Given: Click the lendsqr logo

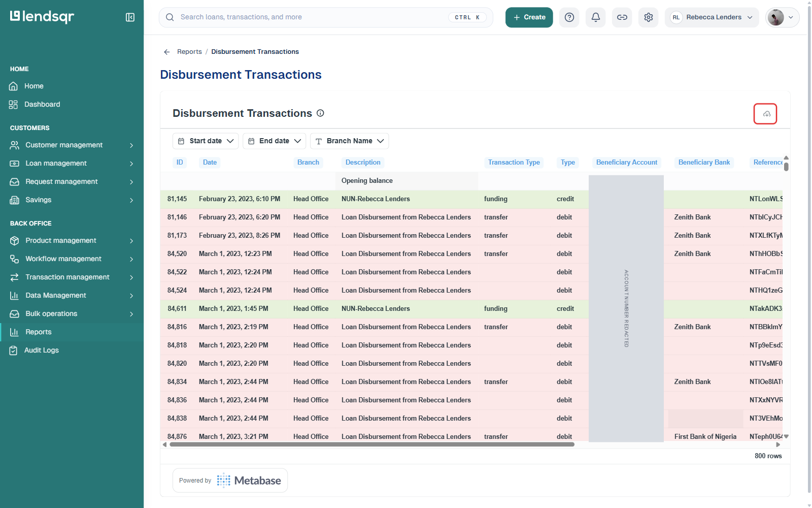Looking at the screenshot, I should tap(42, 17).
